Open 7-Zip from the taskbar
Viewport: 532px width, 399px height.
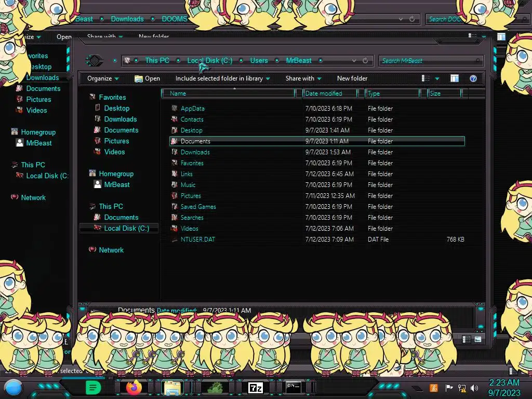(x=256, y=388)
